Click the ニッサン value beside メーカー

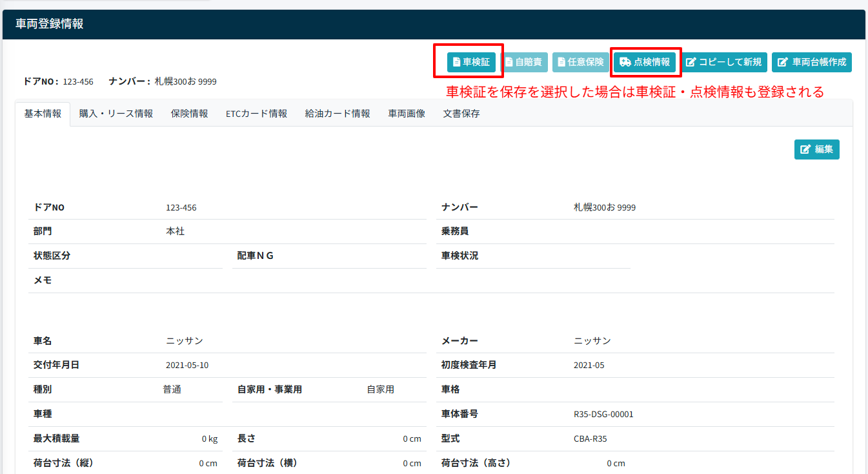tap(592, 341)
